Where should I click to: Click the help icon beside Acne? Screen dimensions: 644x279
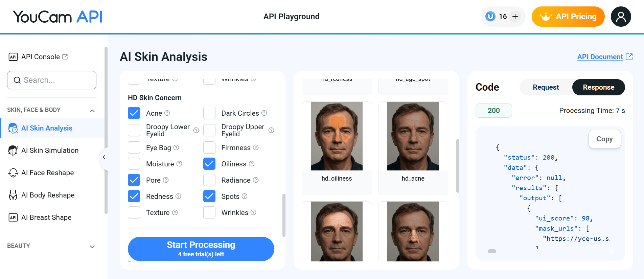pyautogui.click(x=167, y=113)
